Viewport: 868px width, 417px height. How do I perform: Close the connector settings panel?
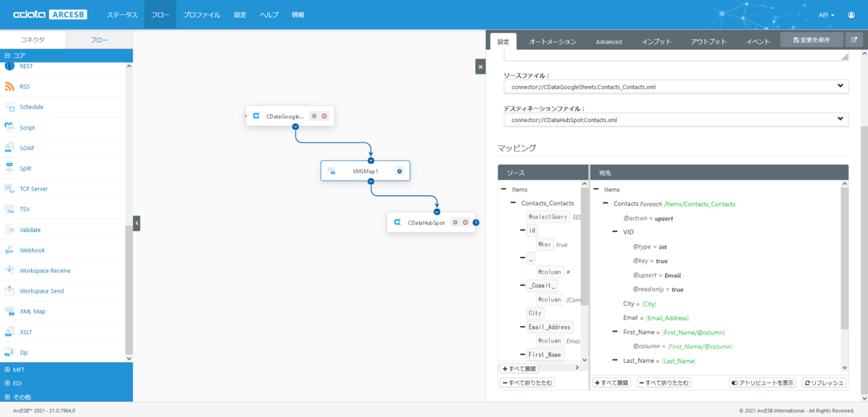click(x=480, y=66)
